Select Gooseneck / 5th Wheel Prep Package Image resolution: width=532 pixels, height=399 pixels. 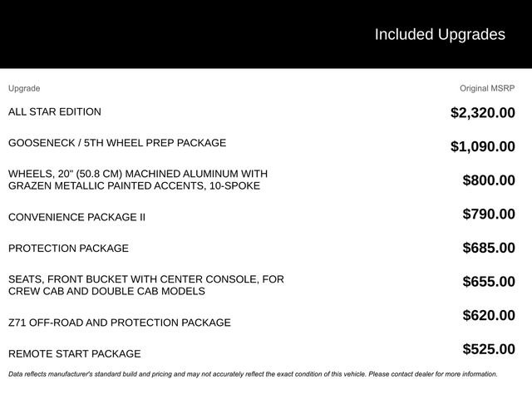coord(117,142)
